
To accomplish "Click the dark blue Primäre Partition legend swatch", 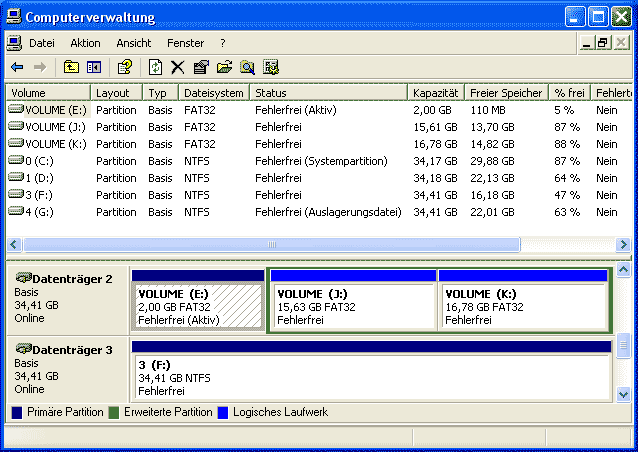I will point(17,412).
